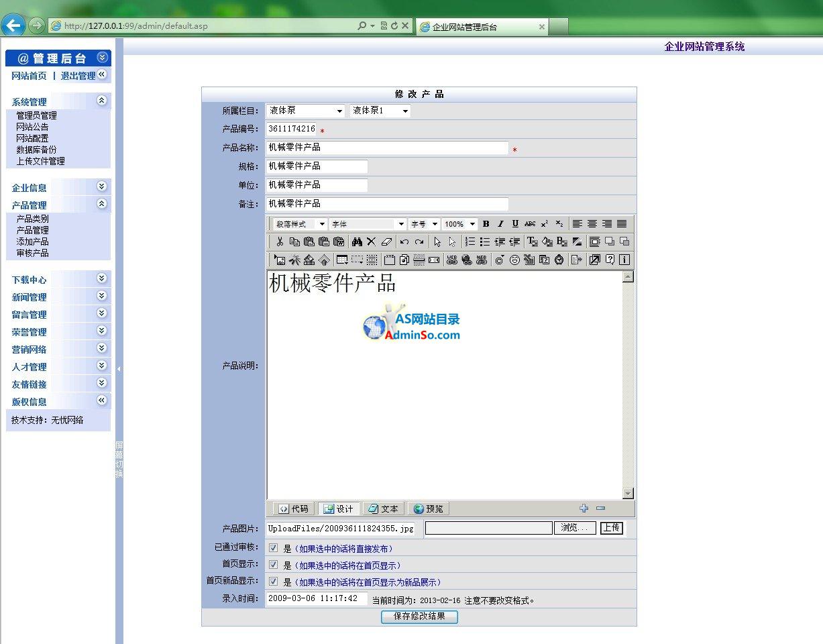Toggle the 已通过审核 checkbox
Image resolution: width=823 pixels, height=644 pixels.
click(x=273, y=547)
